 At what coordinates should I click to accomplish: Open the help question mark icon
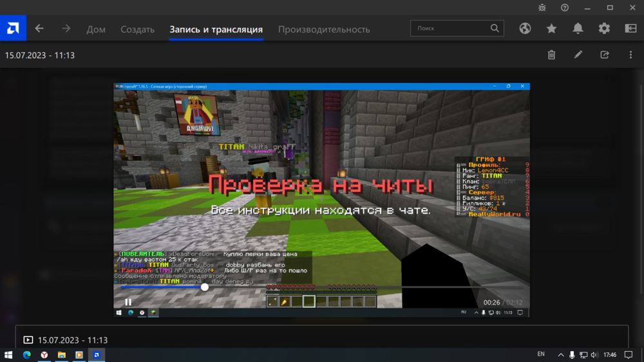pyautogui.click(x=565, y=7)
